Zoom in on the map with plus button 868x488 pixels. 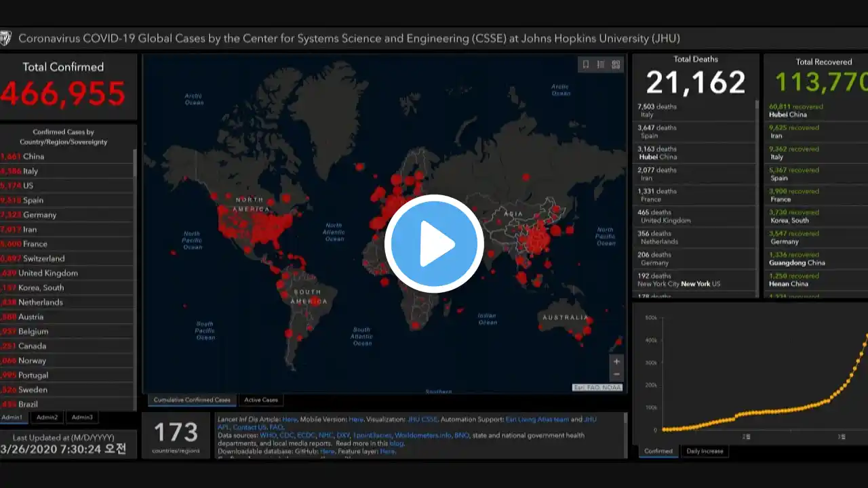coord(616,361)
